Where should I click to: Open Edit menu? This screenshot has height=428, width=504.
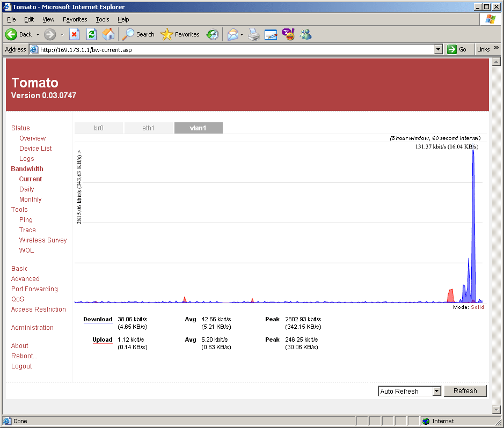pyautogui.click(x=29, y=19)
